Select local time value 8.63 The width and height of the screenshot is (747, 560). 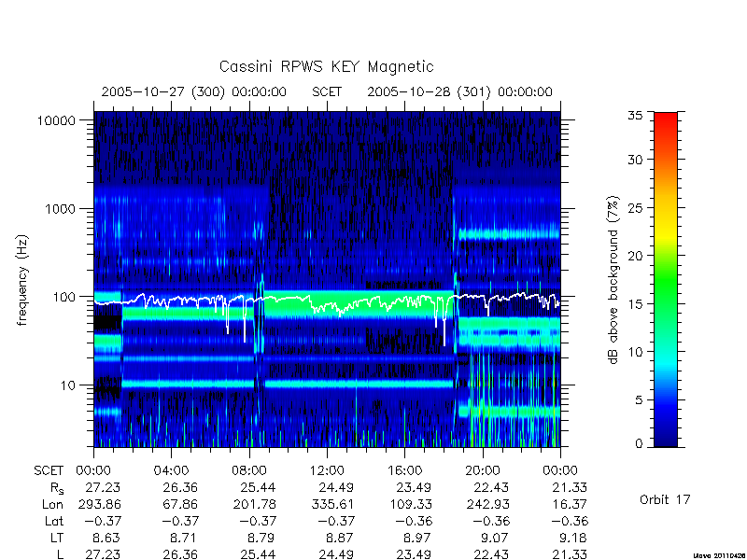tap(106, 539)
